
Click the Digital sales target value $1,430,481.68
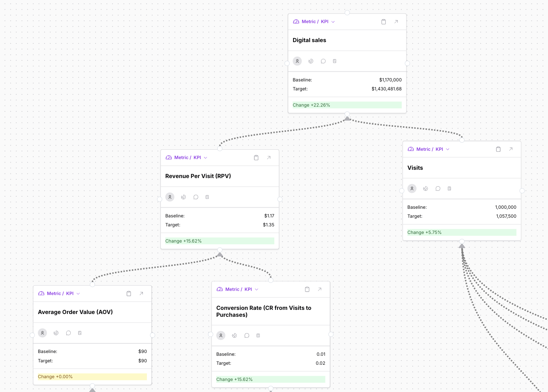[x=386, y=89]
